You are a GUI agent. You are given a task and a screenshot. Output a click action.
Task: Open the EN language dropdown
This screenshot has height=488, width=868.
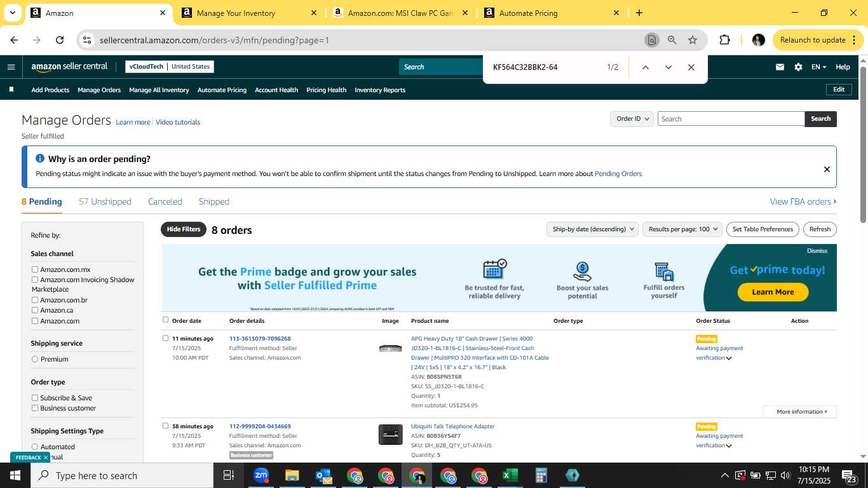[x=818, y=67]
